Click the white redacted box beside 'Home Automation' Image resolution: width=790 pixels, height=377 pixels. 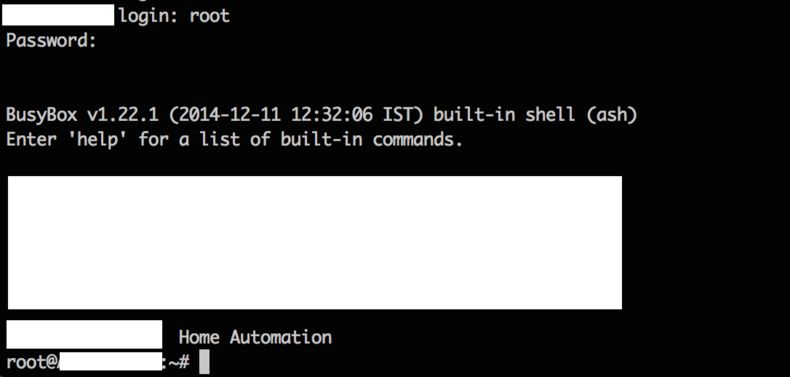click(84, 334)
